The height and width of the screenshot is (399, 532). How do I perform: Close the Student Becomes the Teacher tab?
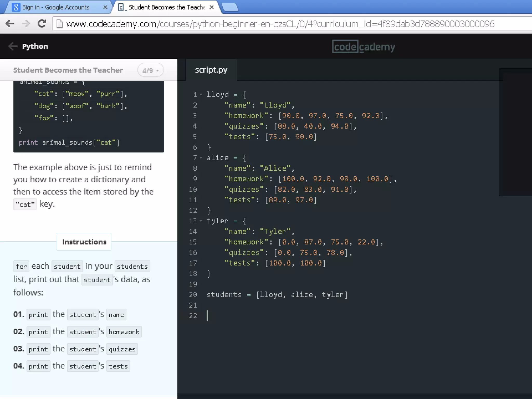click(x=212, y=7)
